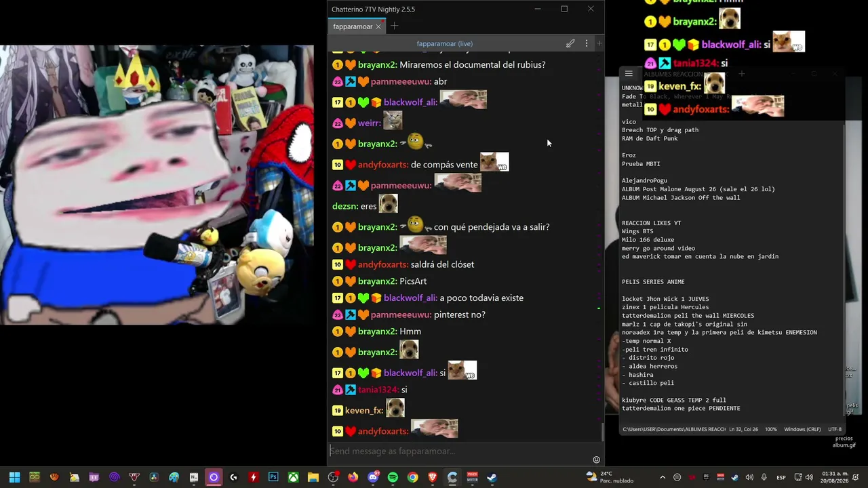This screenshot has height=488, width=868.
Task: Click the dog emote in dezsn's message
Action: point(388,204)
